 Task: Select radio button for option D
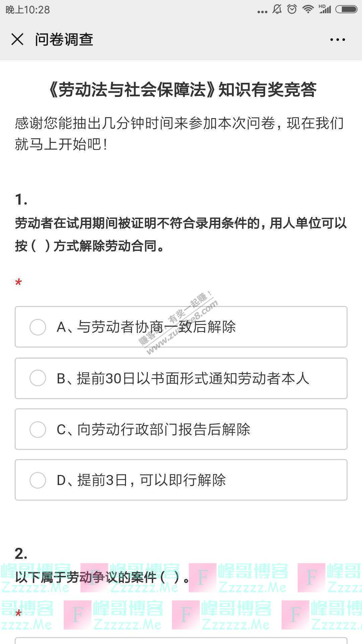coord(38,480)
